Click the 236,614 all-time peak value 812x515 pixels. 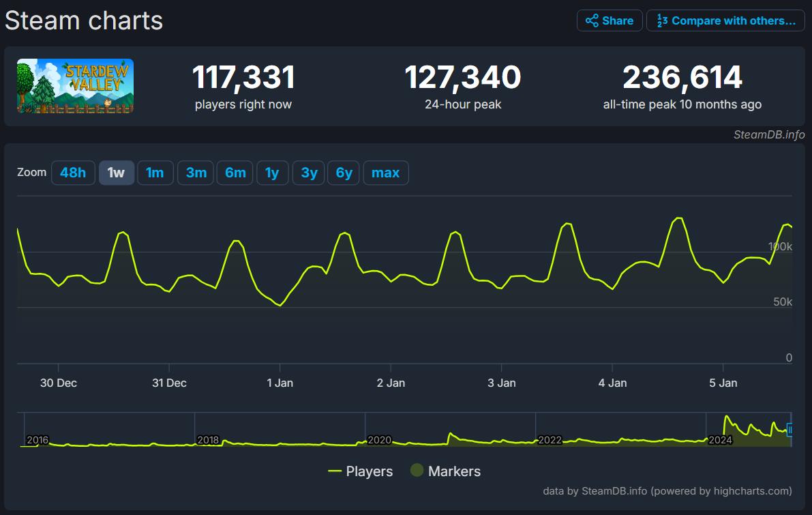(682, 77)
